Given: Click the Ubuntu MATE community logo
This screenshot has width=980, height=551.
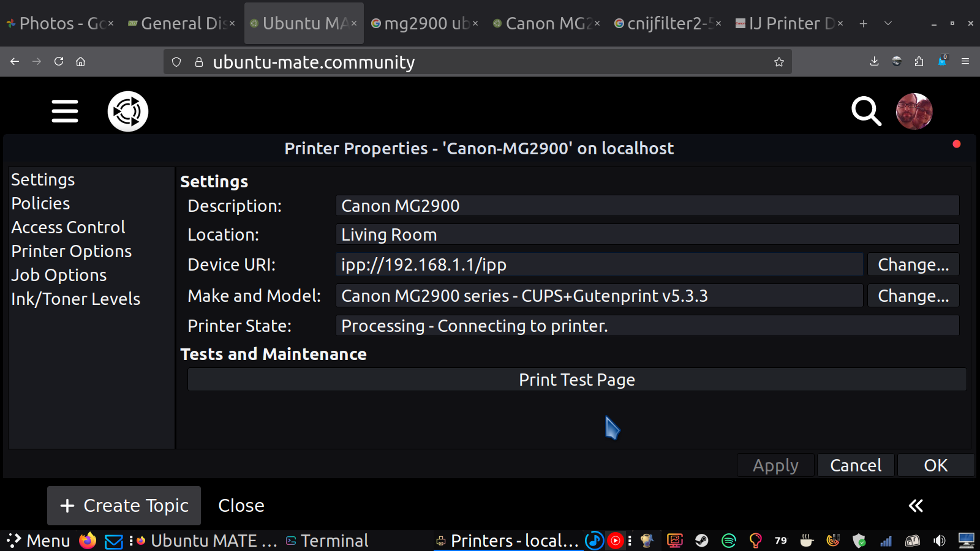Looking at the screenshot, I should 128,111.
